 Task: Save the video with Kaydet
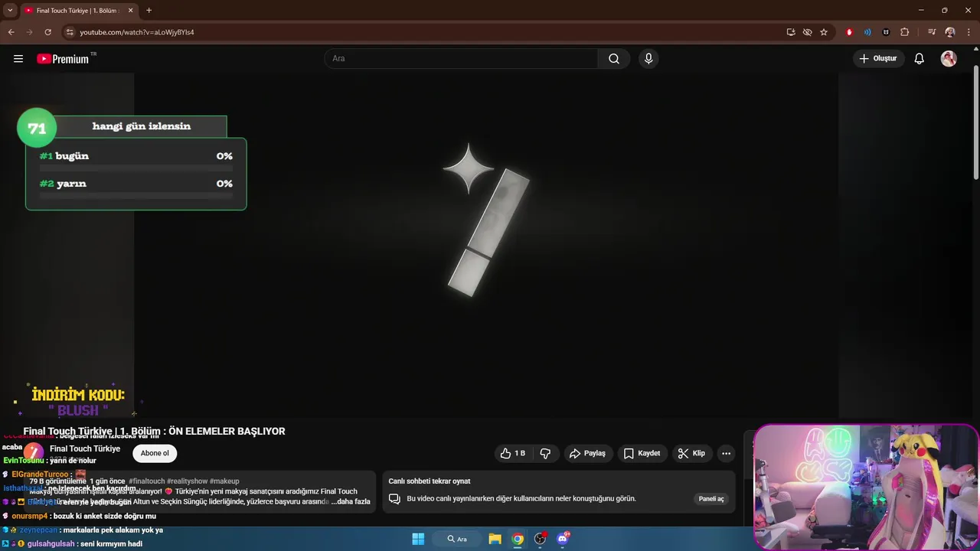click(x=642, y=453)
